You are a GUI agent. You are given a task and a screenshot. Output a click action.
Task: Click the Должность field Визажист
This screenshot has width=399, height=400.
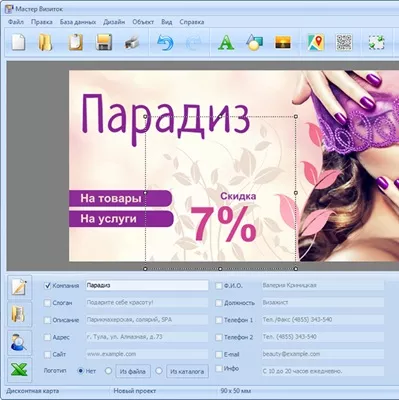[x=323, y=302]
